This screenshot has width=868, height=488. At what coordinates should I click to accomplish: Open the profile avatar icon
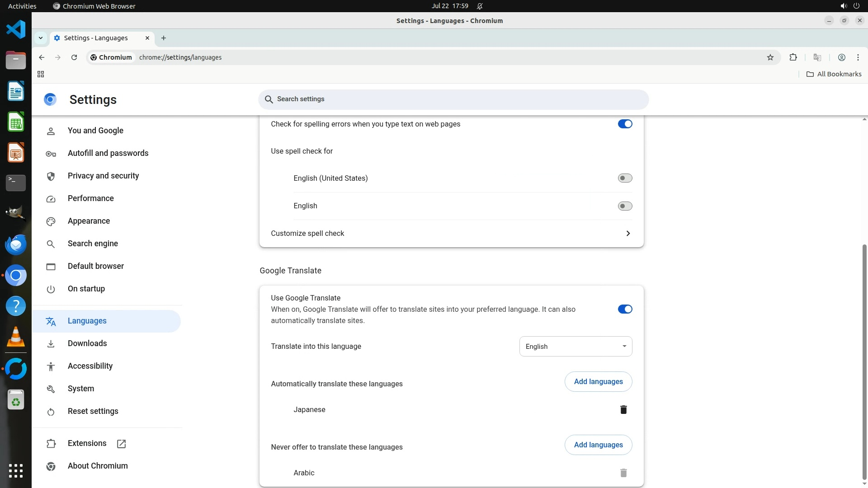(x=841, y=57)
